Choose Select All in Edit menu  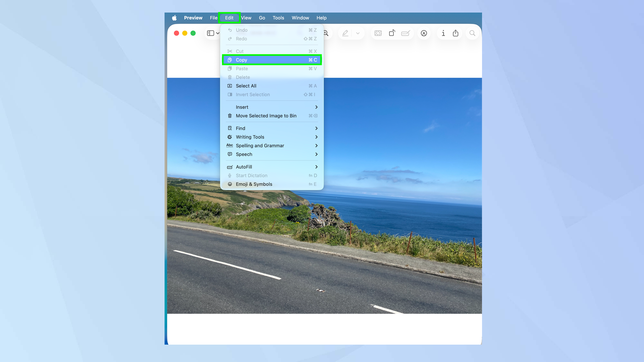246,86
